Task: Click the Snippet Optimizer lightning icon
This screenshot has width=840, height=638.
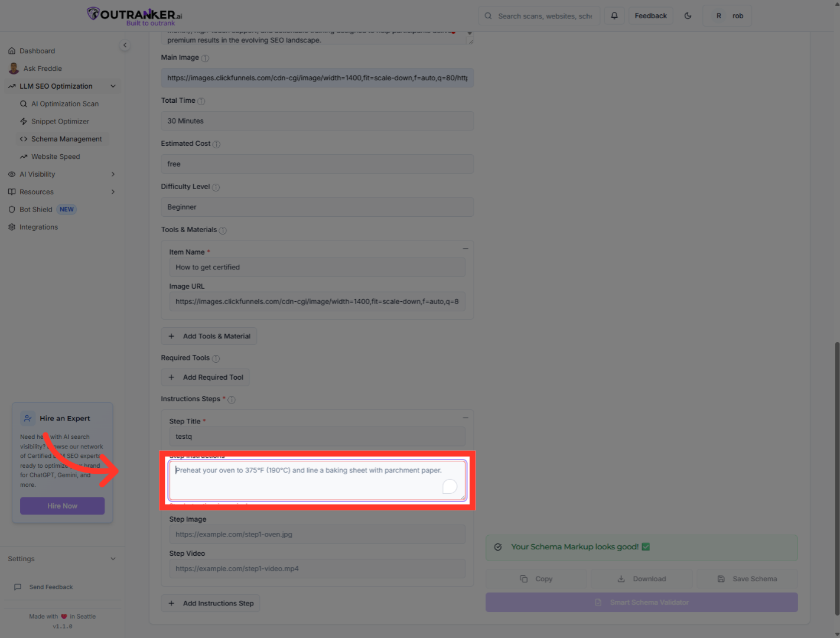Action: pos(24,122)
